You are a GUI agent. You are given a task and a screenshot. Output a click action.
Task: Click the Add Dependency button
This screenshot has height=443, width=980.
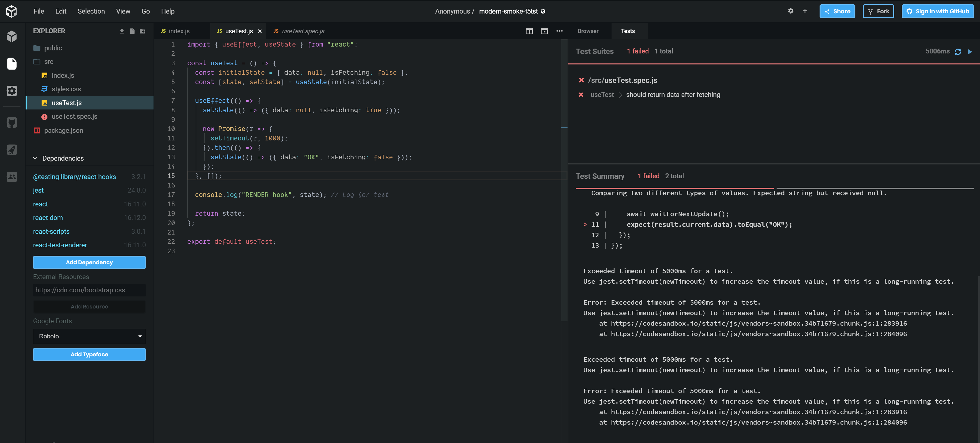point(89,262)
